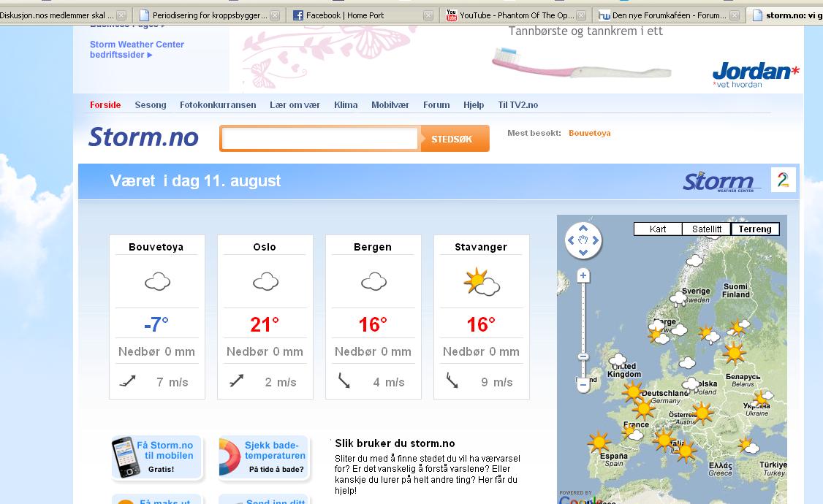The image size is (823, 504).
Task: Select the Terreng map view
Action: coord(755,229)
